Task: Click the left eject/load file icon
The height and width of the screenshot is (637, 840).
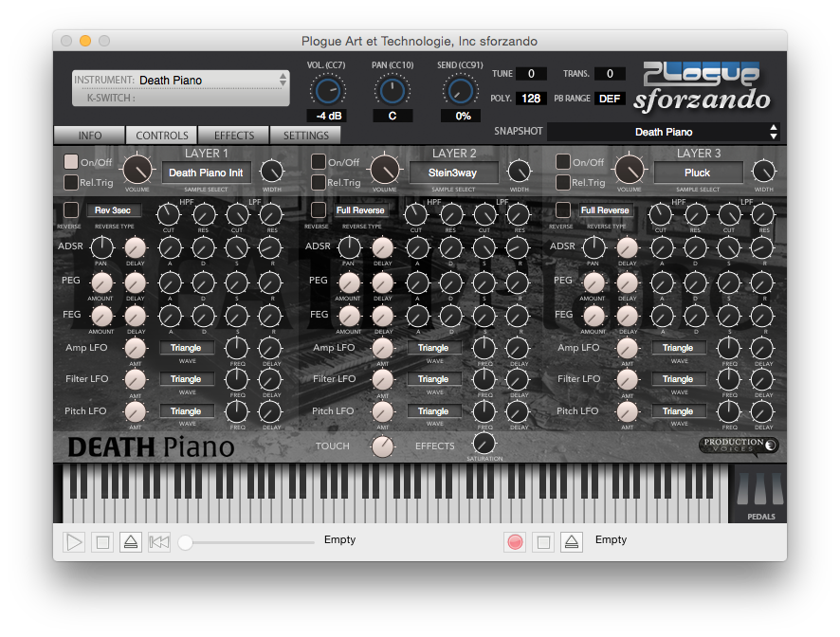Action: point(131,542)
